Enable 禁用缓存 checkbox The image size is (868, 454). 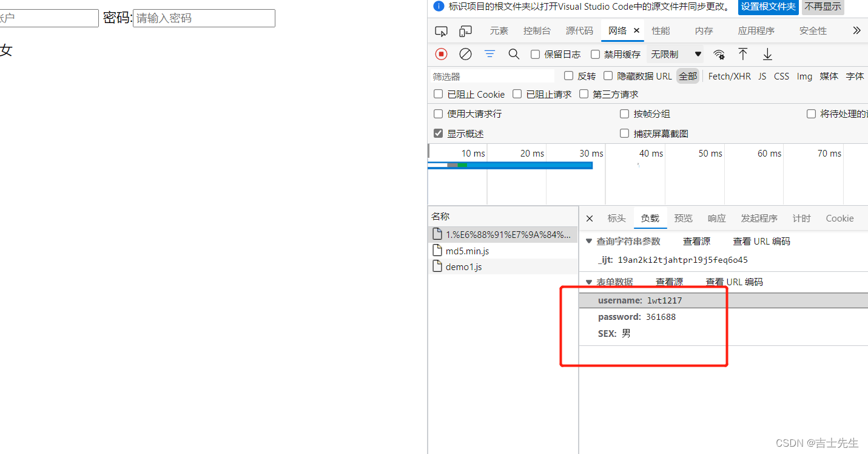(x=596, y=54)
